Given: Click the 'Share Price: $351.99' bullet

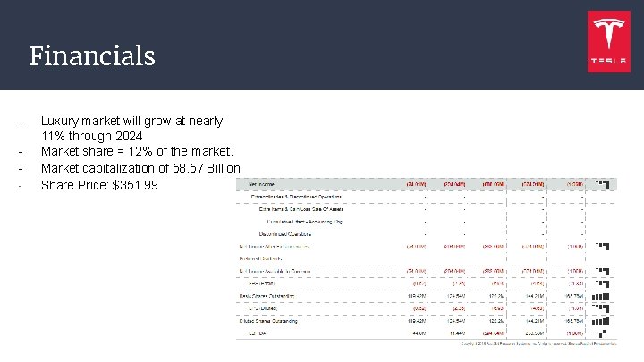Looking at the screenshot, I should pyautogui.click(x=99, y=185).
